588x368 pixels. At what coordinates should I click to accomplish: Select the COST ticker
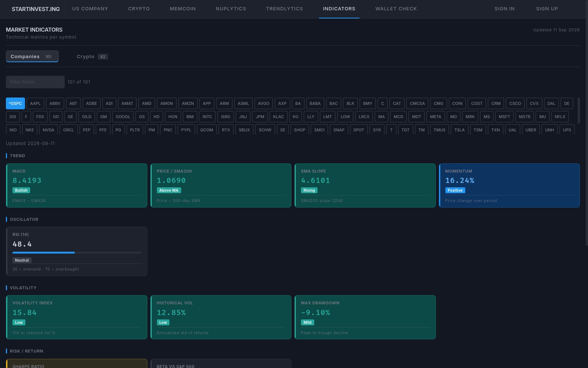pyautogui.click(x=477, y=103)
